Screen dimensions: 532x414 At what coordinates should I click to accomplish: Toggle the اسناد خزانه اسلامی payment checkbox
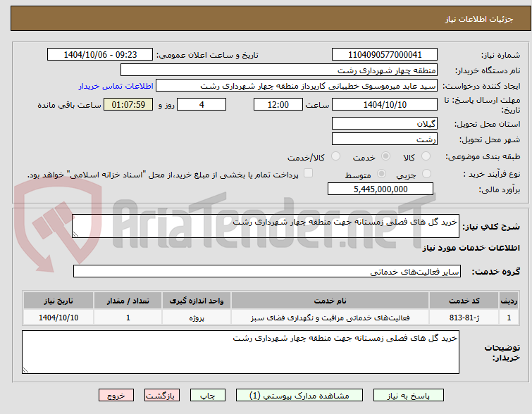308,173
